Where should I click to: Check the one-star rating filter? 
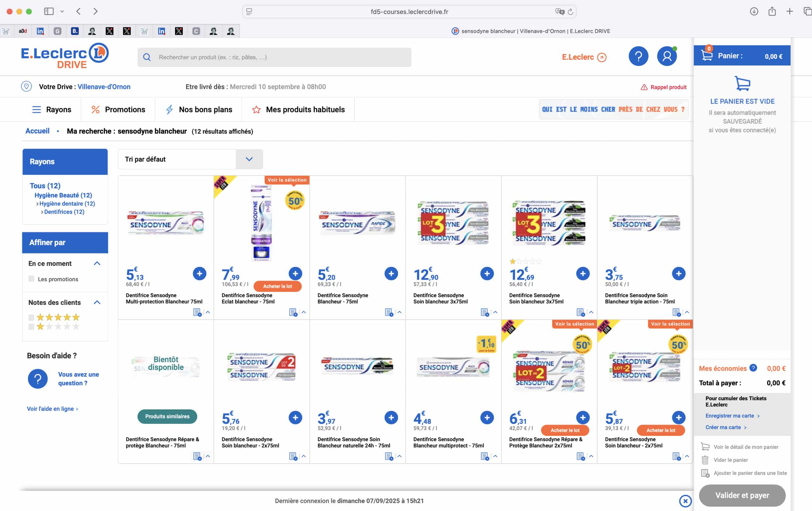[31, 326]
